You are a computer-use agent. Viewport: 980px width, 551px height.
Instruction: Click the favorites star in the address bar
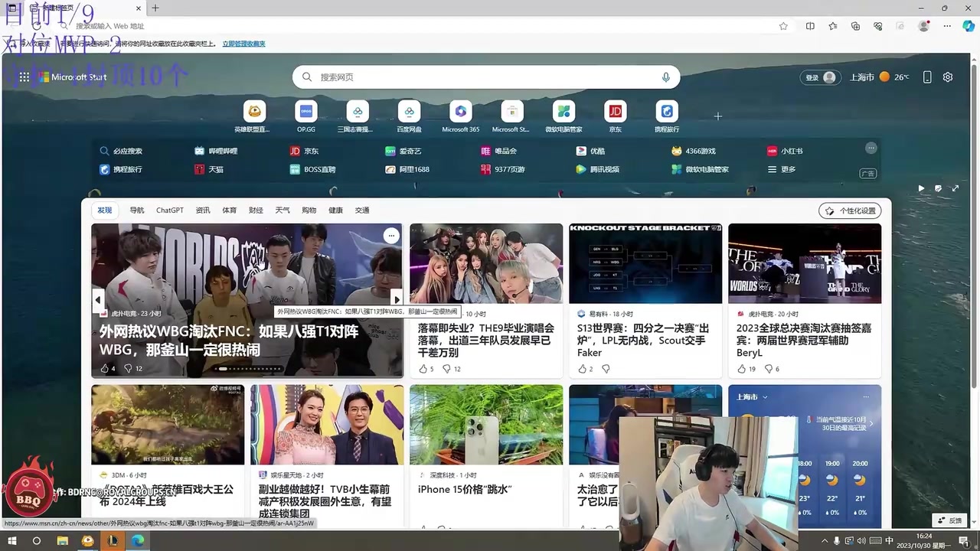click(783, 25)
